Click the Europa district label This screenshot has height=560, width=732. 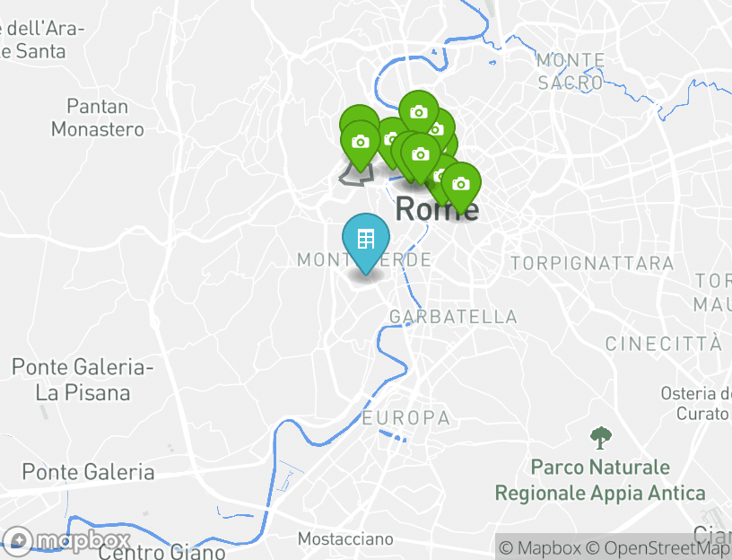[x=406, y=418]
